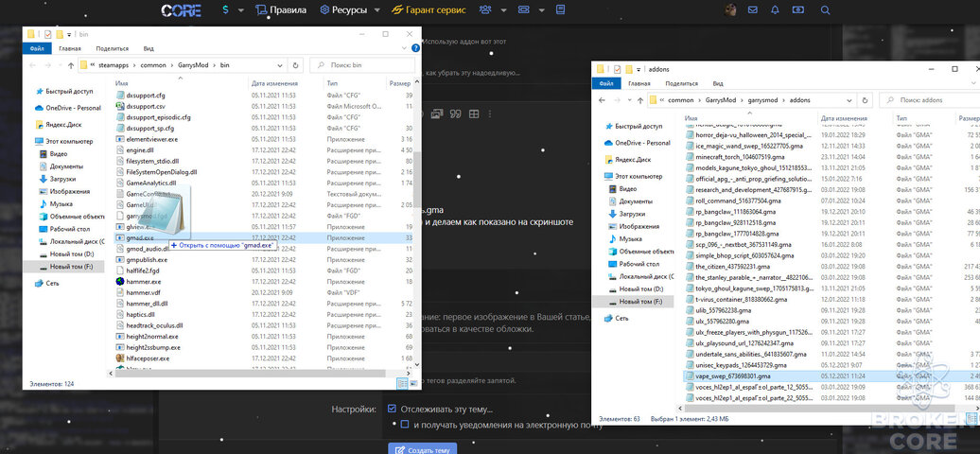Open the user avatar in header

click(730, 10)
